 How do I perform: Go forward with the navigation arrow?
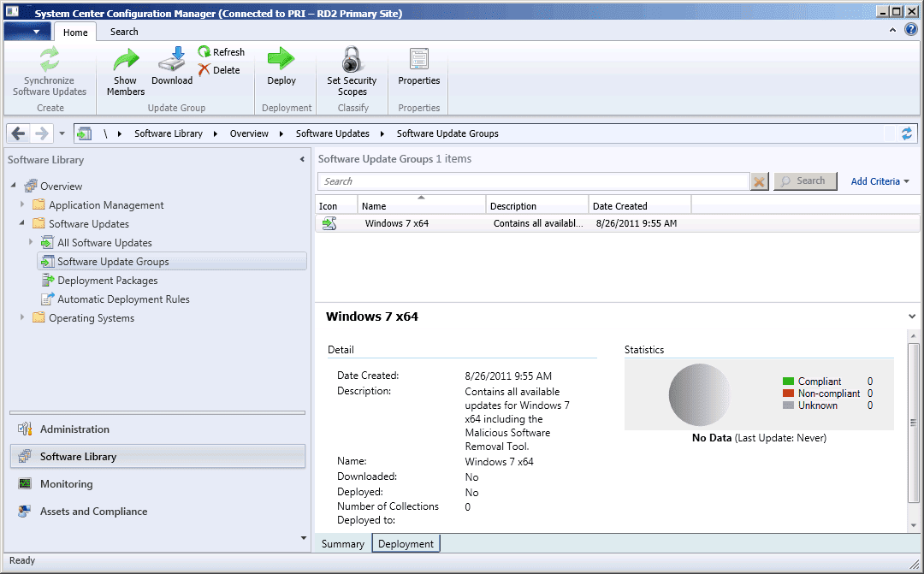click(x=41, y=133)
